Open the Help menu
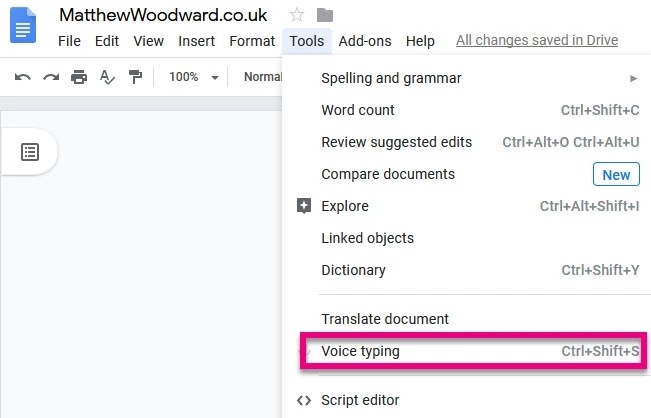The image size is (651, 418). pos(420,41)
